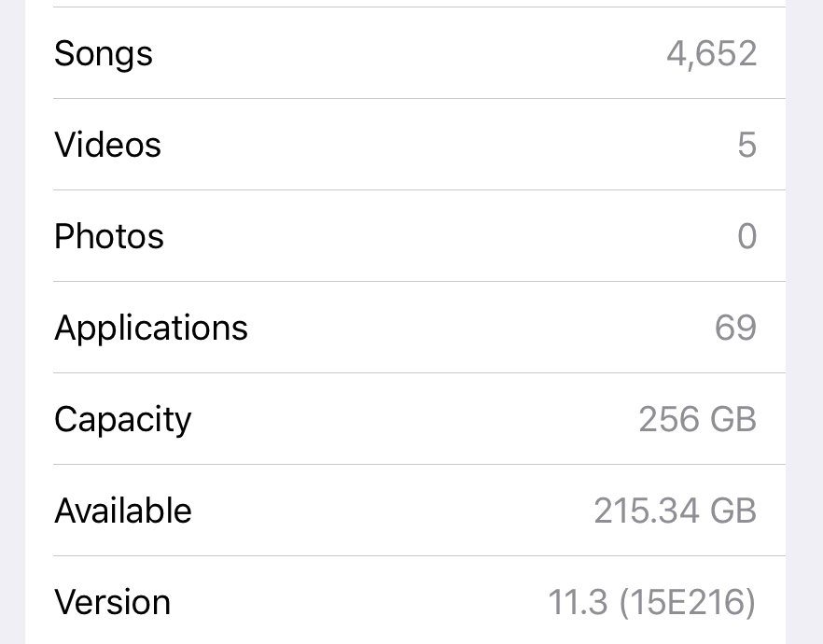Select the Applications count value 69
823x644 pixels.
click(x=735, y=328)
